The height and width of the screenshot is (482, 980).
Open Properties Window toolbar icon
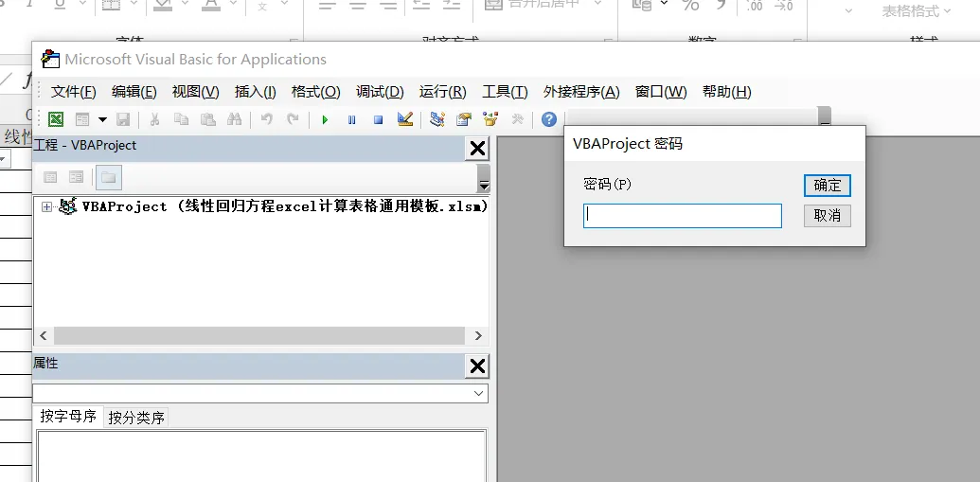point(464,118)
